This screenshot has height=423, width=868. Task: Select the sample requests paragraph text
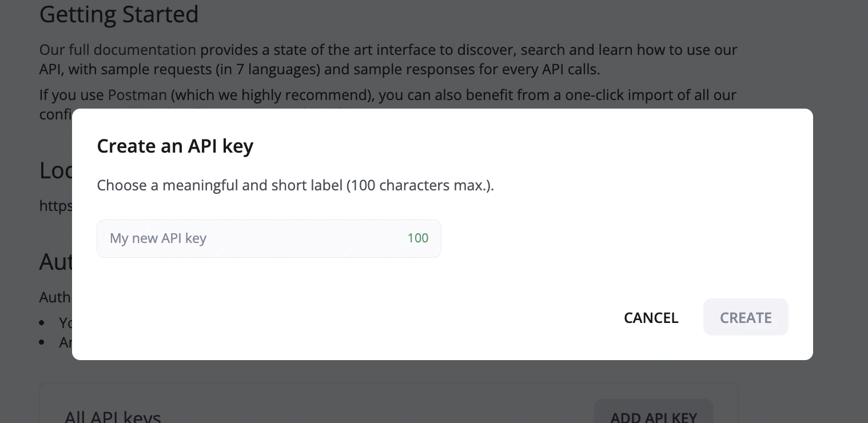(x=388, y=59)
